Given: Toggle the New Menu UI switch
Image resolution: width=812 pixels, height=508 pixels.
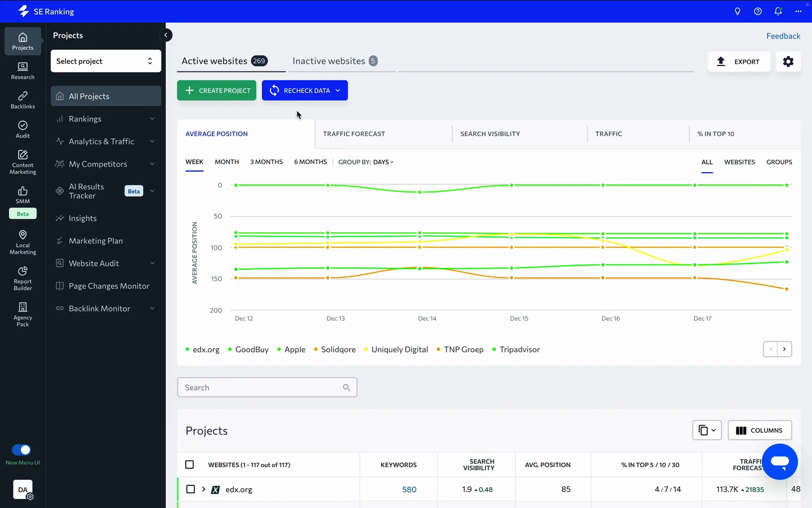Looking at the screenshot, I should click(21, 450).
